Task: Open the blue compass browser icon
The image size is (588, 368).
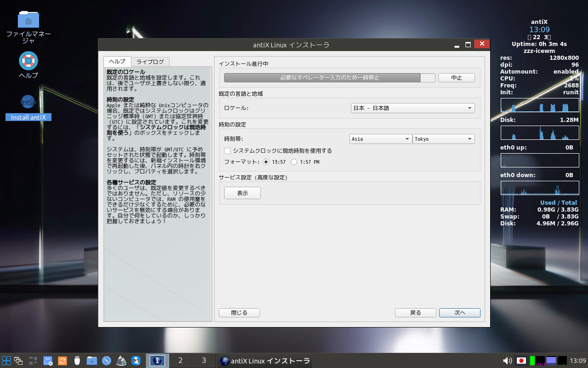Action: tap(107, 361)
